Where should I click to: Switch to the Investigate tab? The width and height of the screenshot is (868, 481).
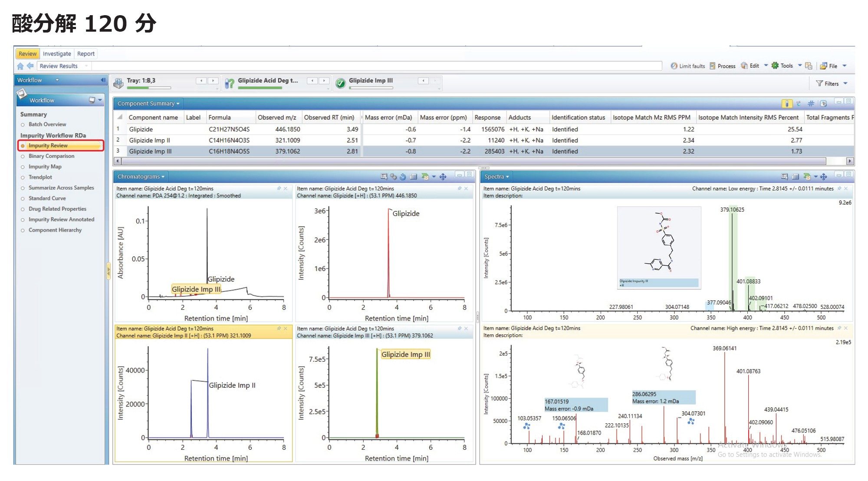click(57, 54)
